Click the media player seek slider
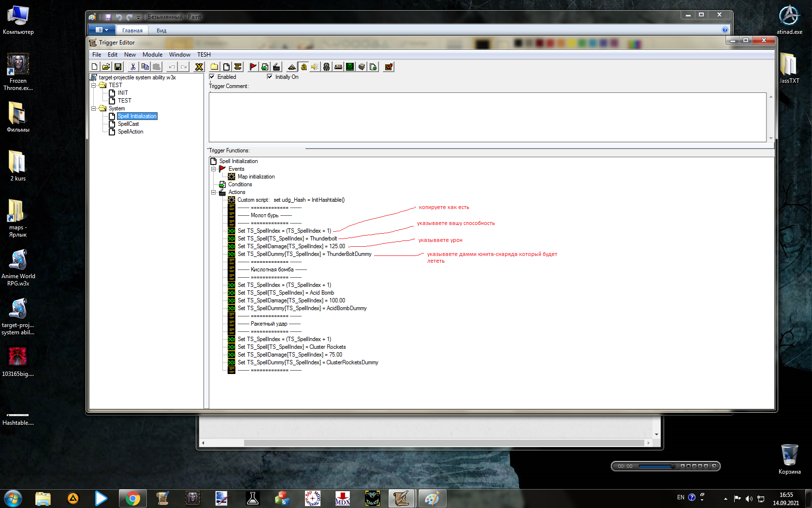Image resolution: width=812 pixels, height=508 pixels. tap(656, 466)
